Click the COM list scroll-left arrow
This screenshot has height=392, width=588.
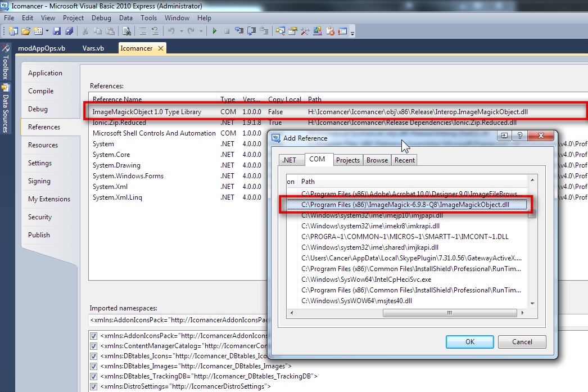[291, 313]
